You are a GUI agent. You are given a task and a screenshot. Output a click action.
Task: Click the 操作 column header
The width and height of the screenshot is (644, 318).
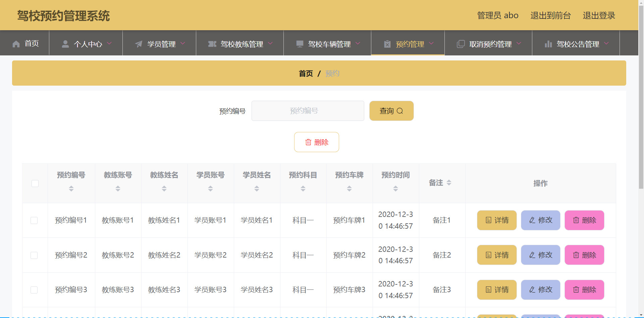(540, 183)
